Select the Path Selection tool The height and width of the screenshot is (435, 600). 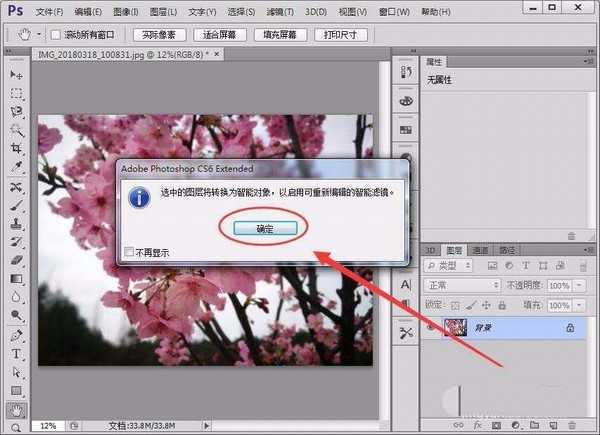16,372
